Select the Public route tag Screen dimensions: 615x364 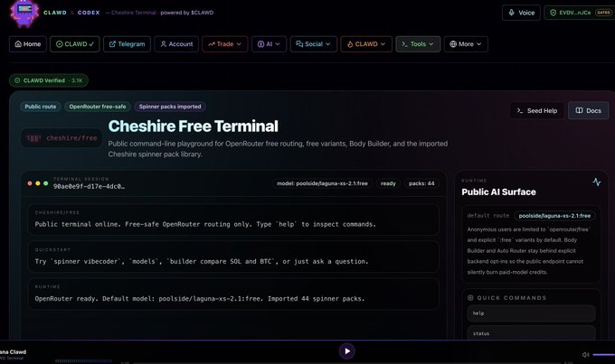[x=41, y=107]
